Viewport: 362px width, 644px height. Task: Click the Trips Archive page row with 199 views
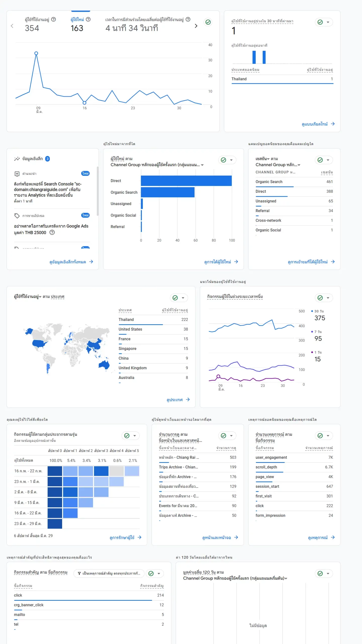[197, 467]
